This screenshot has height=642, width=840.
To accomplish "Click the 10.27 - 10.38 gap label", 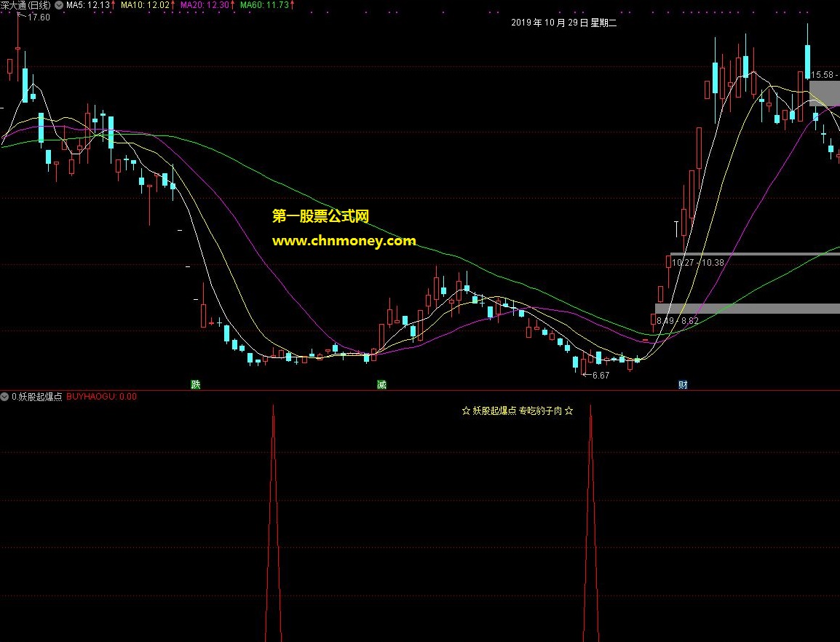I will point(697,263).
